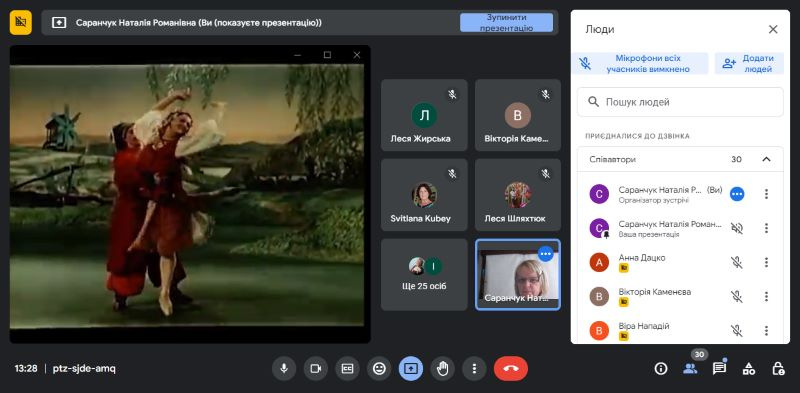Open options menu for Віра Нападій
This screenshot has height=393, width=800.
[x=766, y=331]
